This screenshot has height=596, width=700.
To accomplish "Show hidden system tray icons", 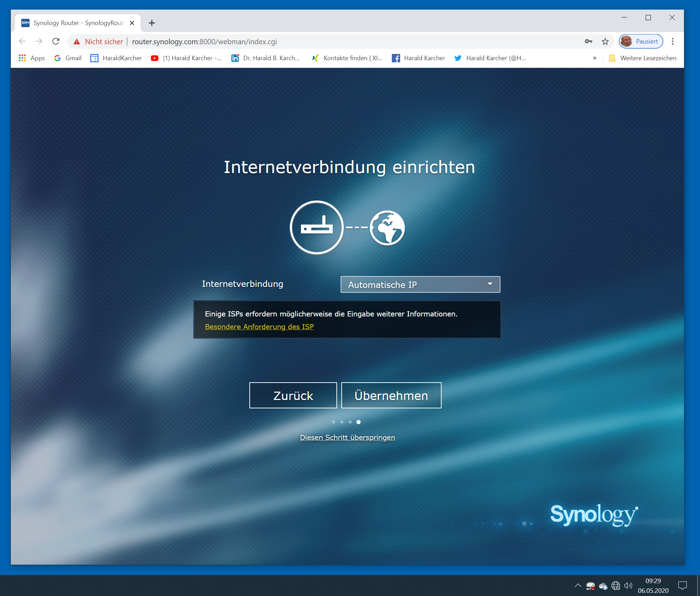I will click(x=578, y=586).
